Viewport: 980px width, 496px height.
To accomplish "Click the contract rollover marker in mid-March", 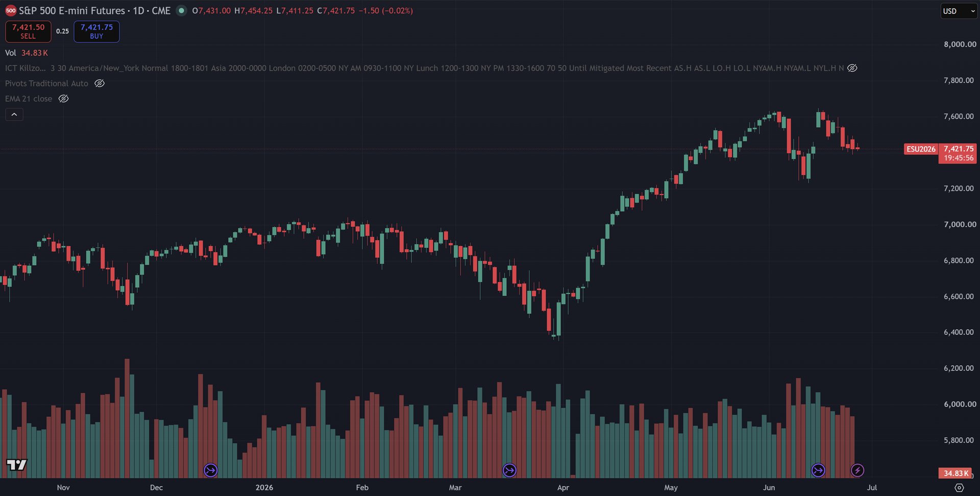I will pos(509,470).
